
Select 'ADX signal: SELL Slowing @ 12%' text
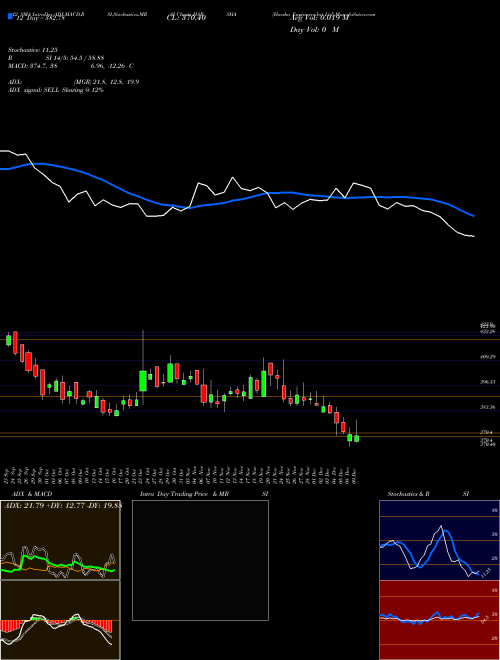point(56,90)
